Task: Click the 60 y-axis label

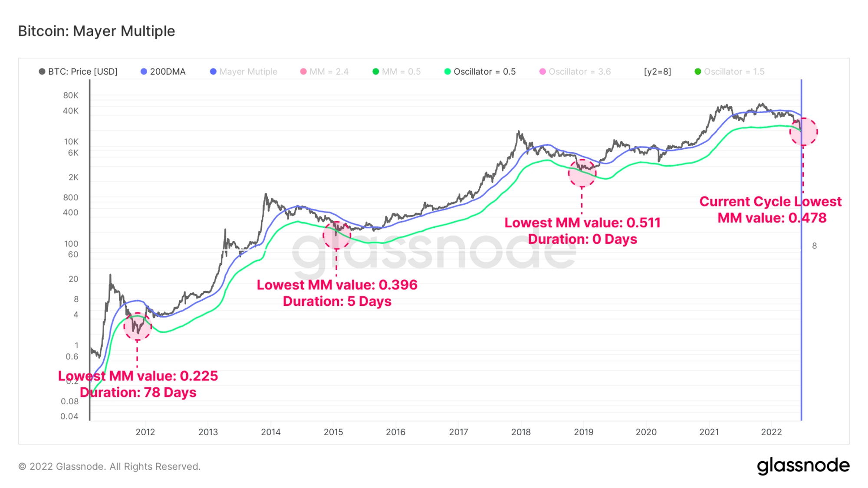Action: click(x=73, y=255)
